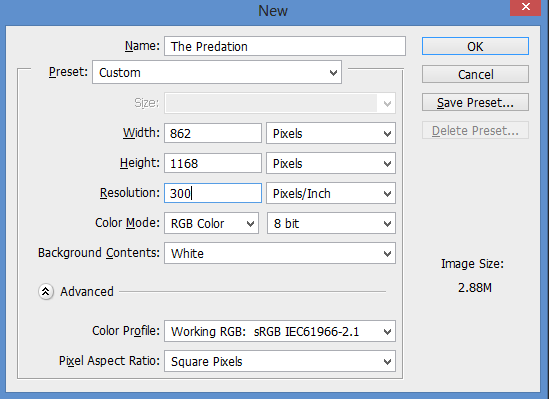The height and width of the screenshot is (399, 549).
Task: Click the Width field showing 862
Action: point(213,133)
